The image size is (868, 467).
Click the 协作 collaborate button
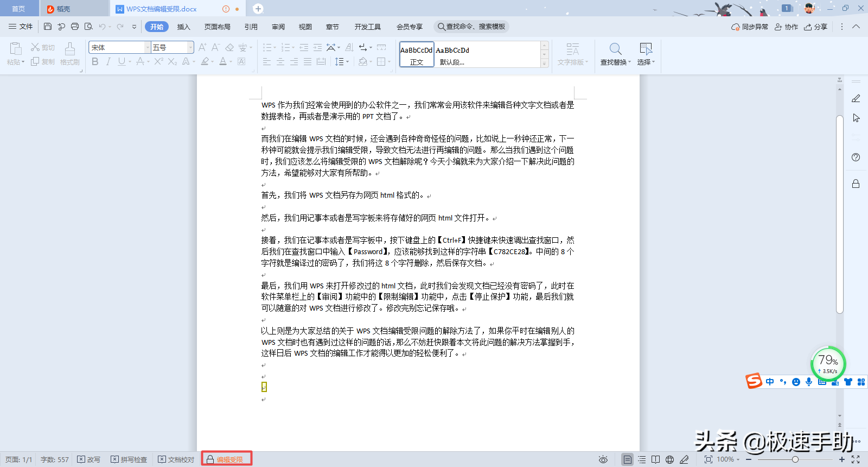pos(786,27)
